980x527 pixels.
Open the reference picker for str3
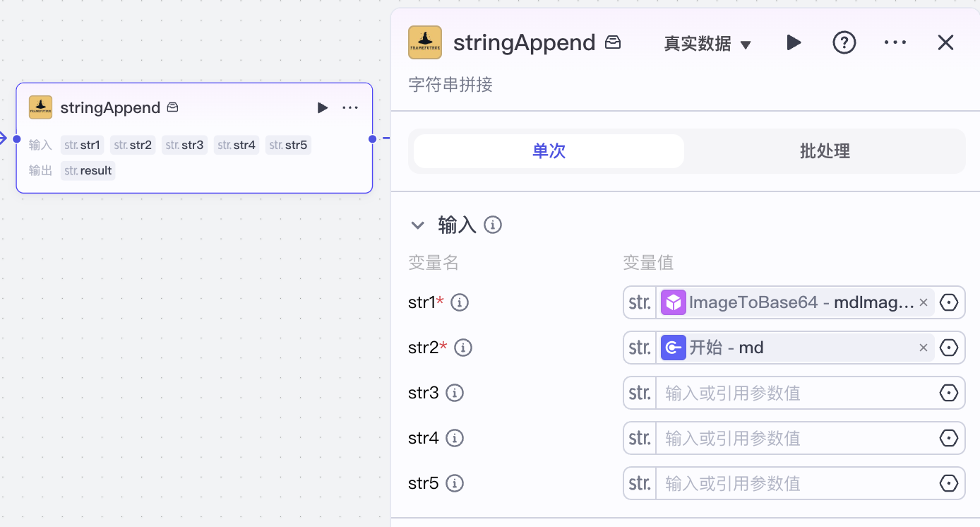tap(949, 392)
